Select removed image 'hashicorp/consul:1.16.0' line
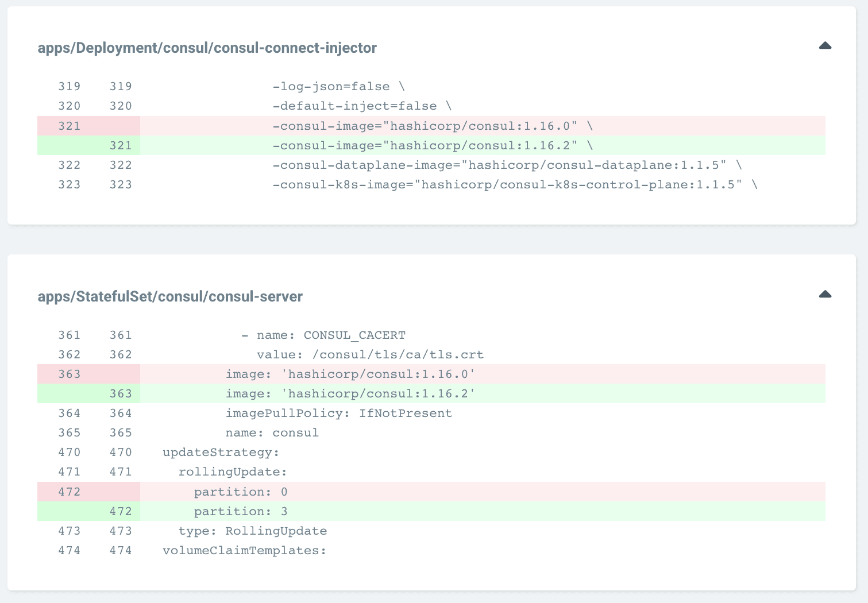The height and width of the screenshot is (603, 868). pos(350,374)
